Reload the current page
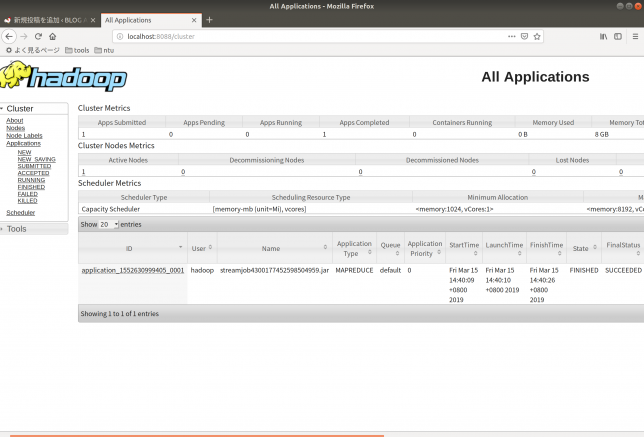Screen dimensions: 644x437 38,36
